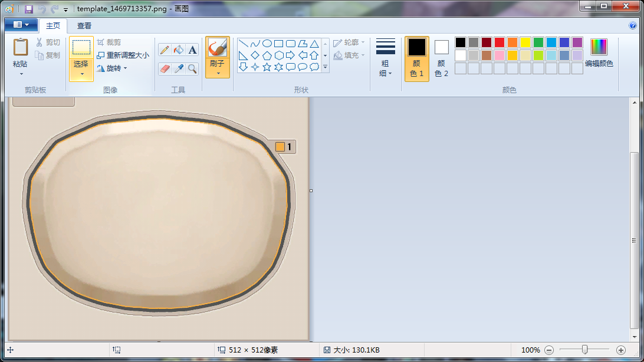Image resolution: width=644 pixels, height=362 pixels.
Task: Choose the Pentagon shape
Action: click(x=267, y=55)
